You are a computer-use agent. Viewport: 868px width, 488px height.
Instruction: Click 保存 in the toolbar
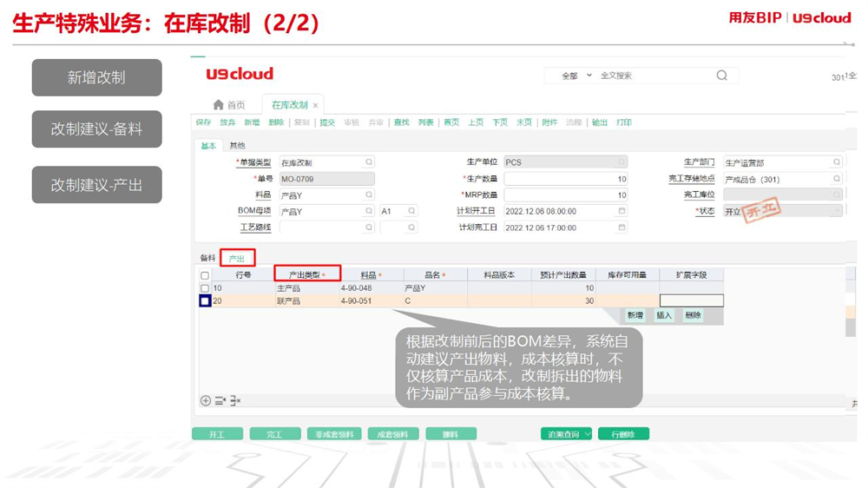click(203, 122)
